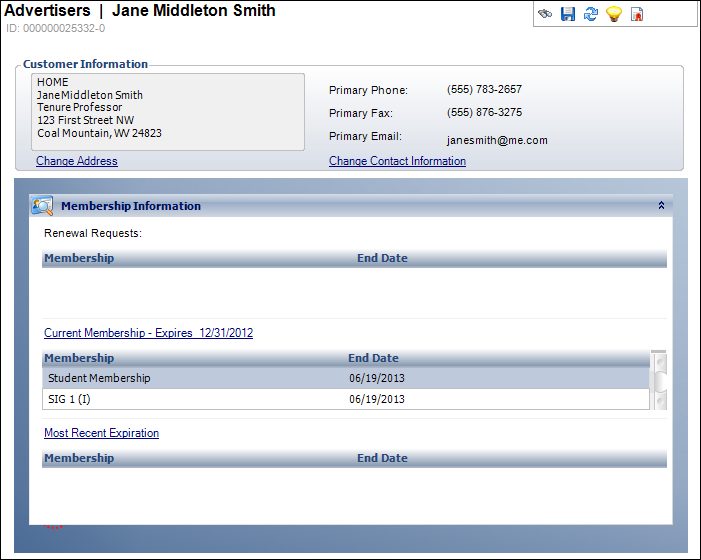
Task: Sort current membership by End Date header
Action: [x=373, y=358]
